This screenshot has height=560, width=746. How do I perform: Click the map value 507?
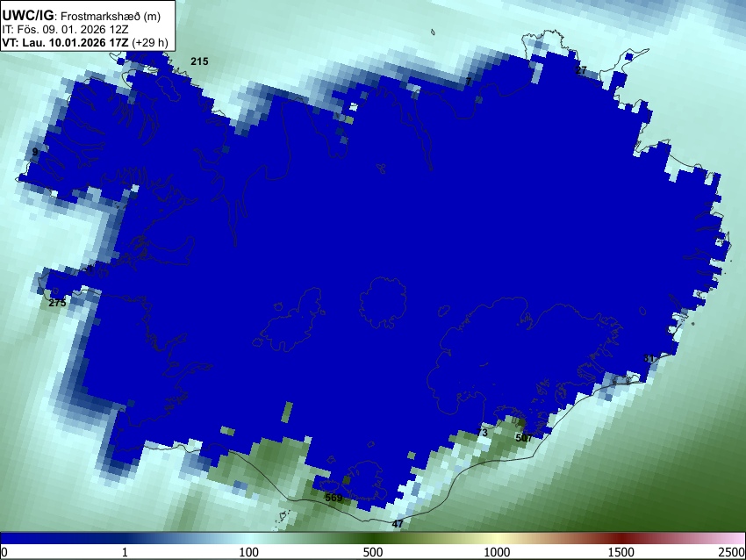pos(524,438)
